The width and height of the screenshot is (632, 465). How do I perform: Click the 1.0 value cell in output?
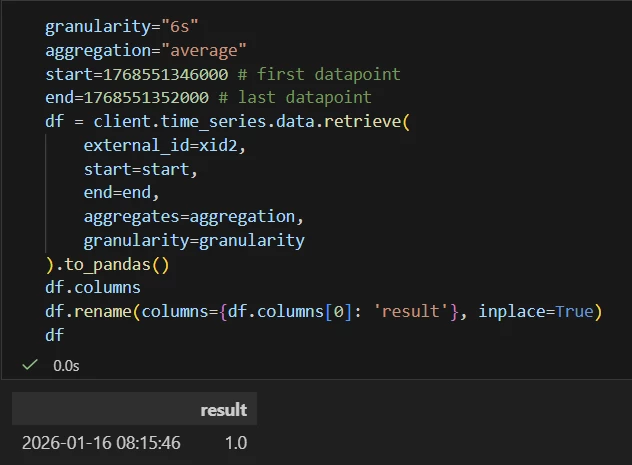pyautogui.click(x=235, y=442)
